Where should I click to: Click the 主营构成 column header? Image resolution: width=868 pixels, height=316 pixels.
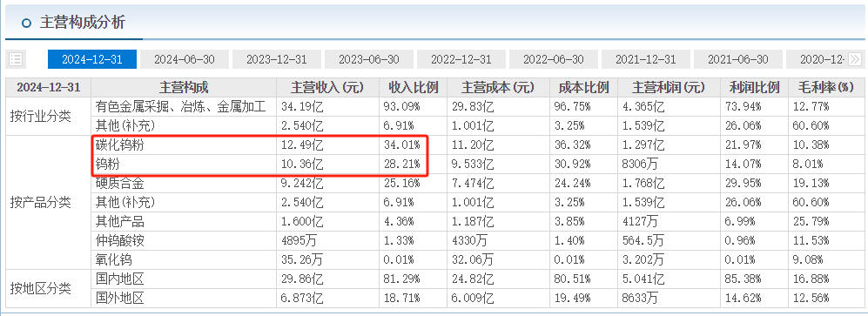tap(184, 87)
